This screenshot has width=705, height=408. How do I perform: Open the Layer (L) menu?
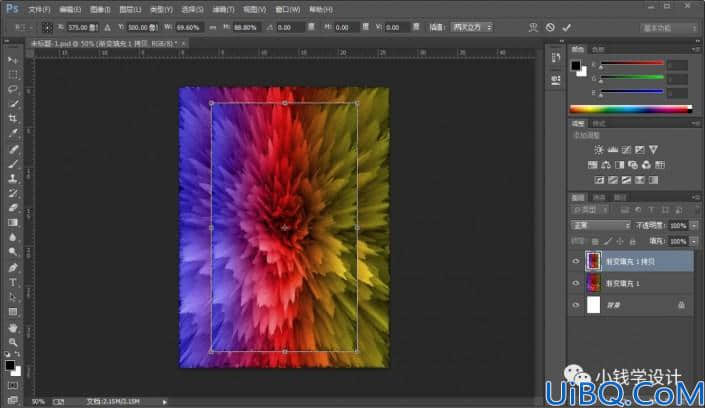pyautogui.click(x=130, y=9)
